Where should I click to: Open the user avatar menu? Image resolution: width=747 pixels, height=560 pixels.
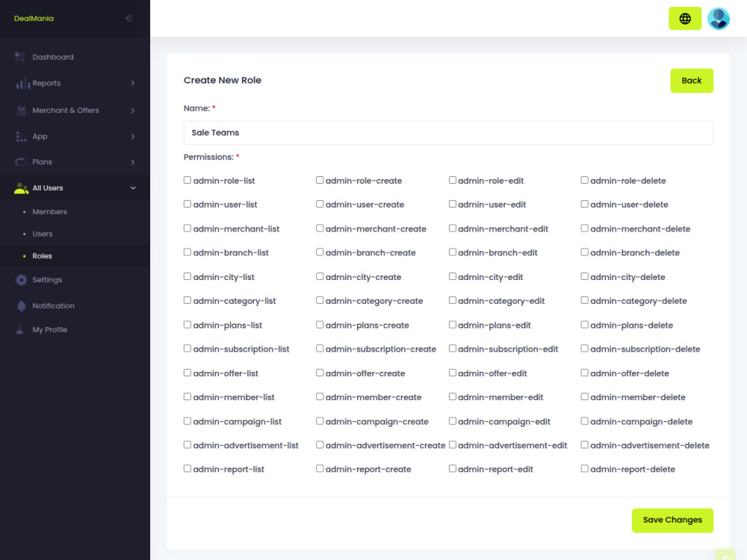[x=718, y=19]
